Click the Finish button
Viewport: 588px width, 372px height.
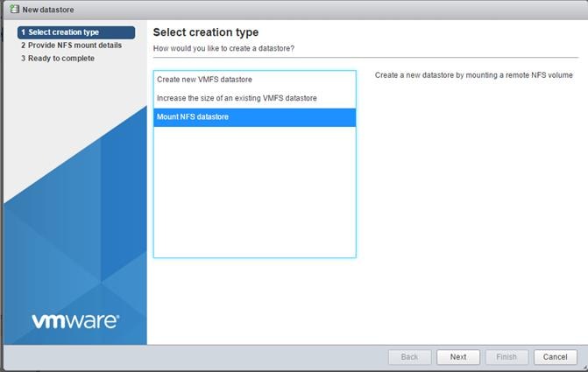click(x=507, y=357)
